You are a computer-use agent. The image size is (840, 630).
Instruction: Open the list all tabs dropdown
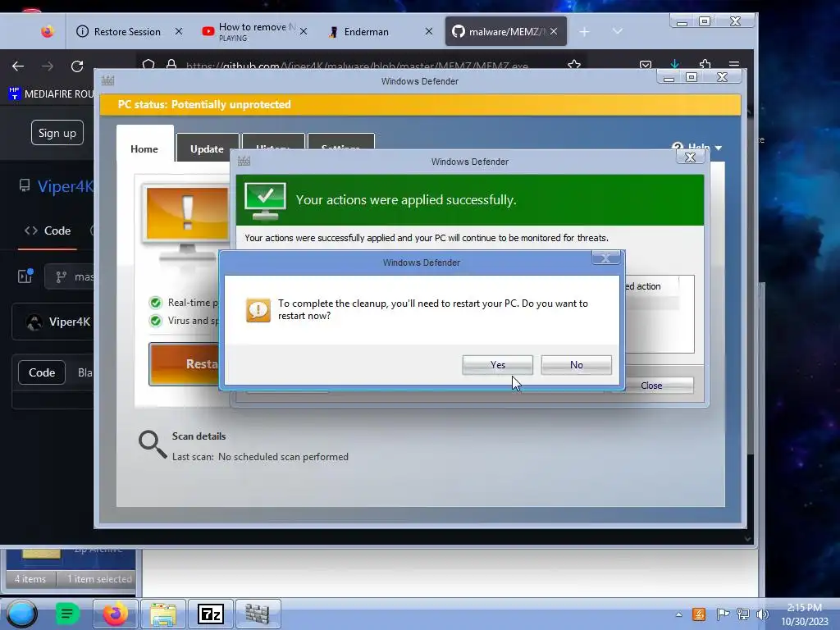click(618, 32)
